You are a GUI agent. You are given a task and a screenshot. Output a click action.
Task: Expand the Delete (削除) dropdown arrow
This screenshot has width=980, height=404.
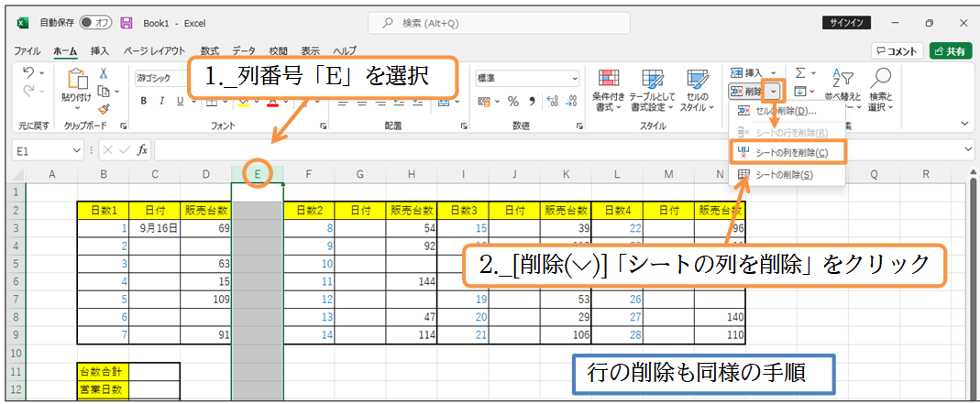(775, 92)
